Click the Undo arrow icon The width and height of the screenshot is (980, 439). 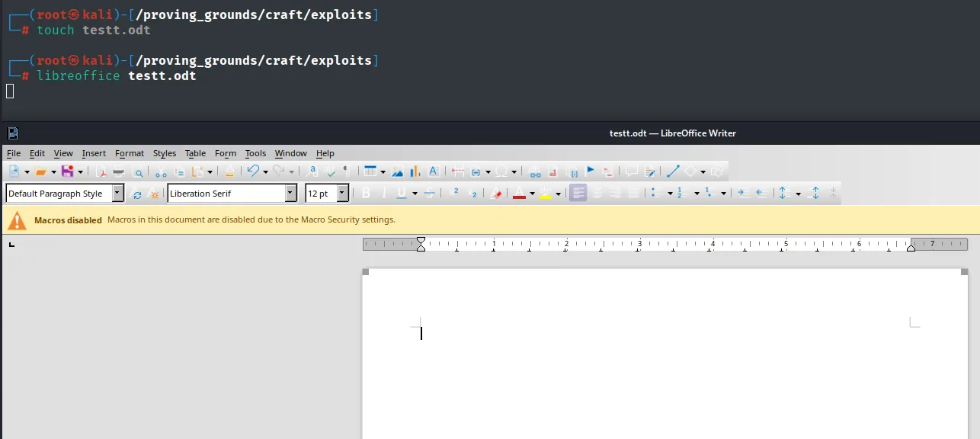[252, 171]
